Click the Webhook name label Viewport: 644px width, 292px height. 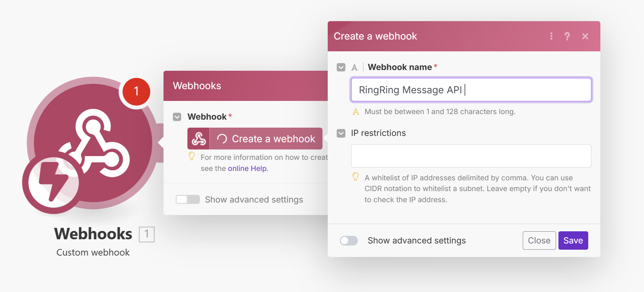click(400, 67)
